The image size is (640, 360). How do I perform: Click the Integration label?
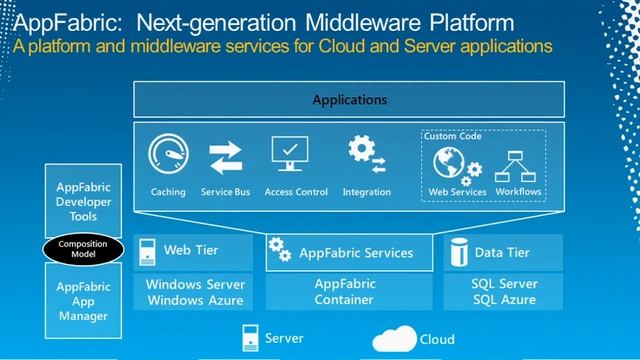(367, 192)
